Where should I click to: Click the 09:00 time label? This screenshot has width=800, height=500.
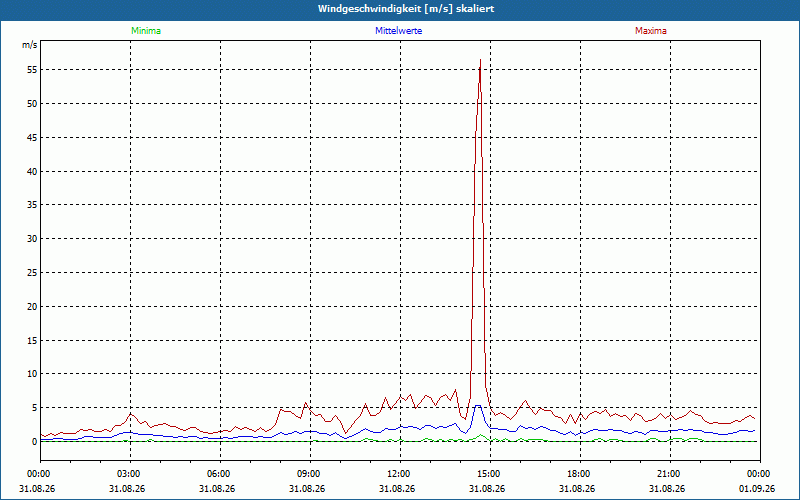click(x=310, y=474)
